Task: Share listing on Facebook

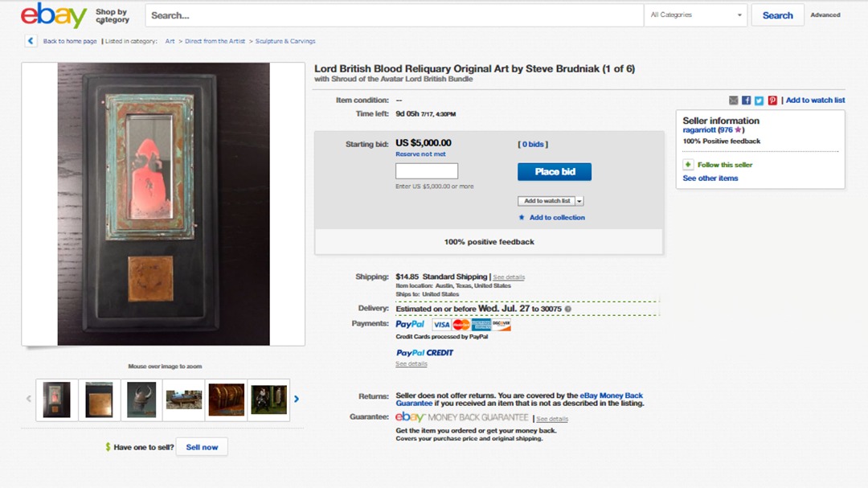Action: [x=746, y=100]
